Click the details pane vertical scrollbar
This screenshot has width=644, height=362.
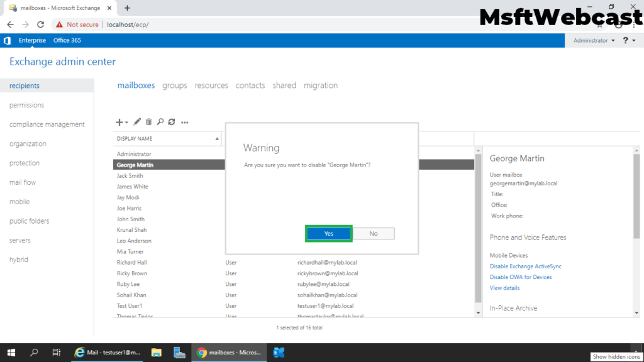pyautogui.click(x=636, y=195)
